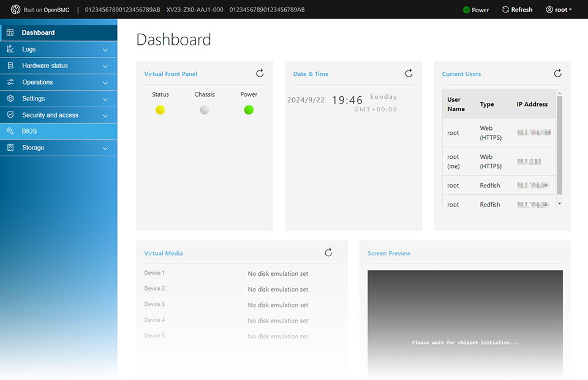Refresh the Virtual Media card

click(328, 253)
